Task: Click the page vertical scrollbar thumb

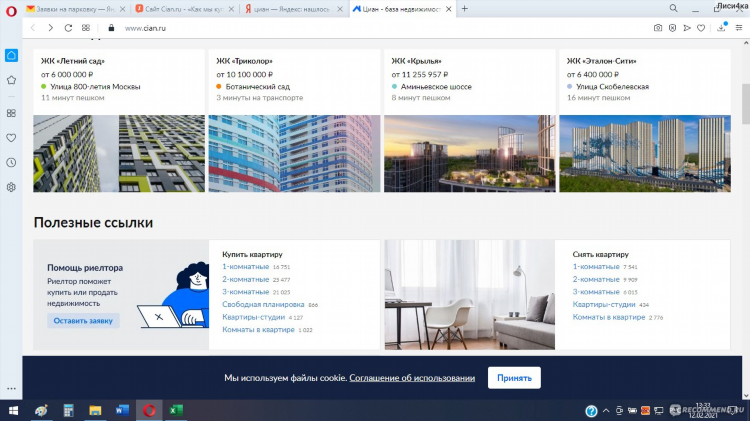Action: point(746,103)
